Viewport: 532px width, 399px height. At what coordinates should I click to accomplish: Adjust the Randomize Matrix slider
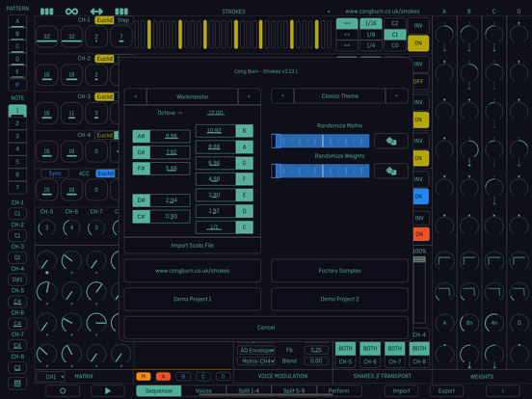pyautogui.click(x=320, y=141)
